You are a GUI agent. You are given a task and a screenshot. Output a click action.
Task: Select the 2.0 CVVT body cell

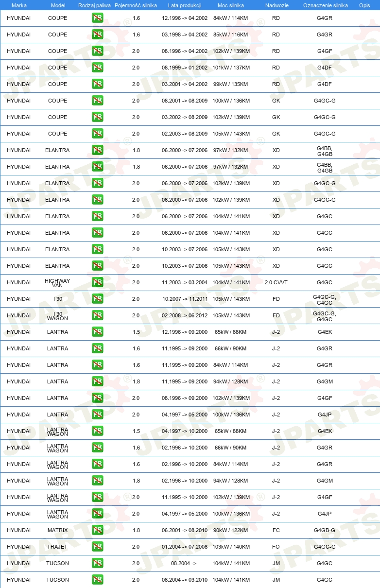(276, 282)
